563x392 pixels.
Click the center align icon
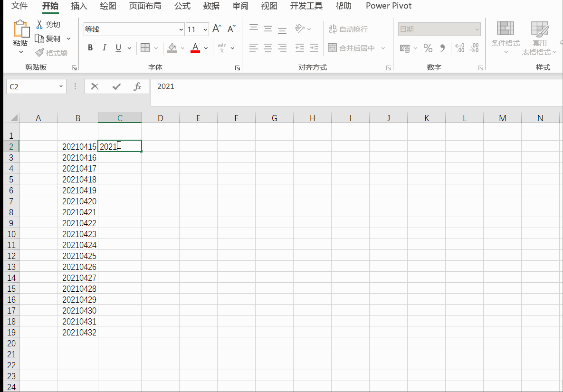click(268, 48)
